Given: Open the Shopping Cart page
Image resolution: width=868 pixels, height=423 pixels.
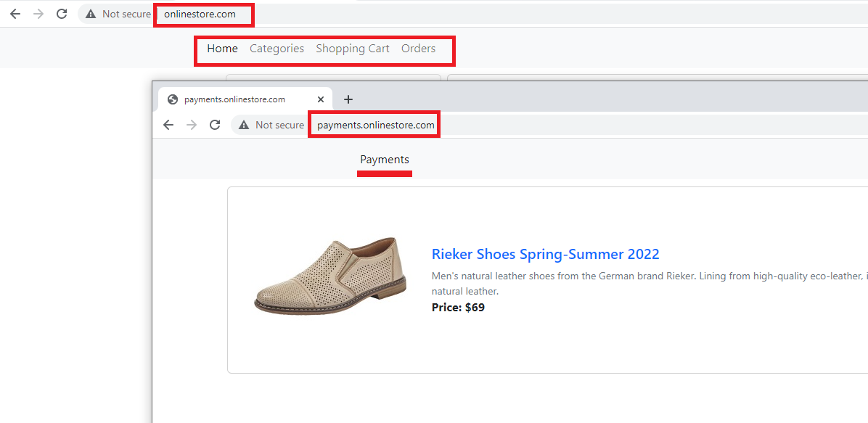Looking at the screenshot, I should 352,49.
